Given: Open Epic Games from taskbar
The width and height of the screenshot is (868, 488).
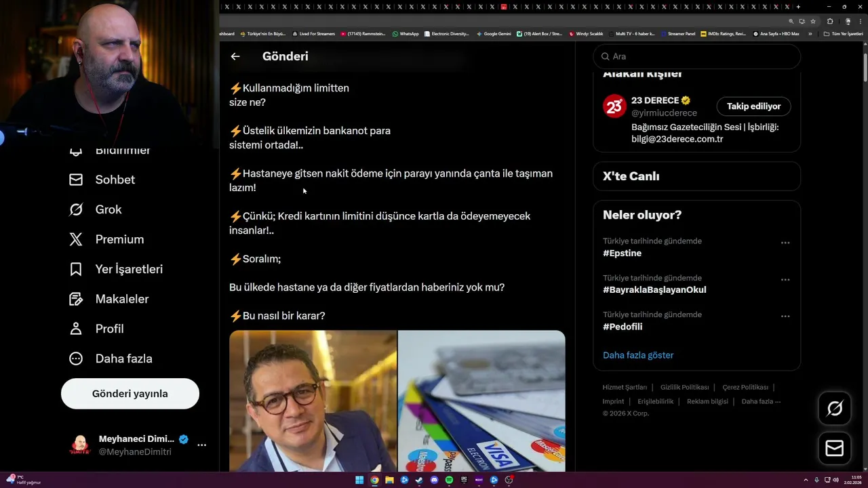Looking at the screenshot, I should coord(464,480).
